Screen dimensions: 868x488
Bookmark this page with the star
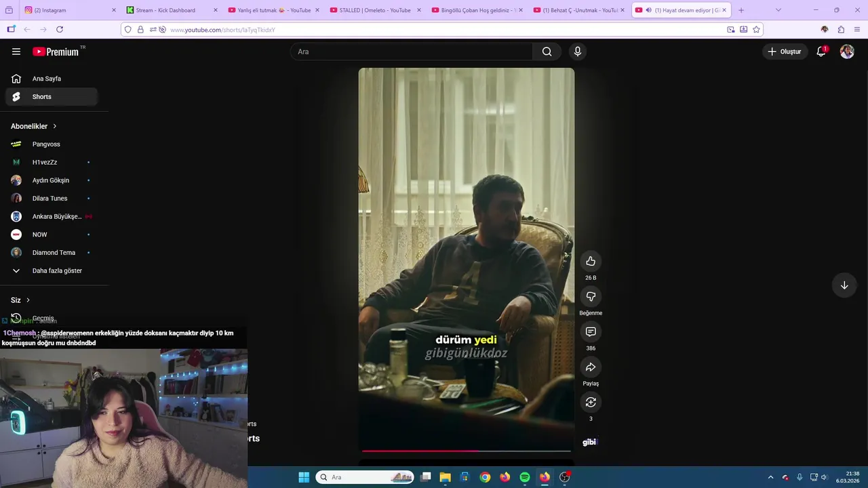point(756,29)
